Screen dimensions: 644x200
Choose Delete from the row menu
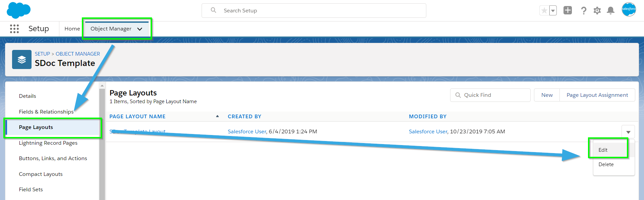pyautogui.click(x=613, y=164)
